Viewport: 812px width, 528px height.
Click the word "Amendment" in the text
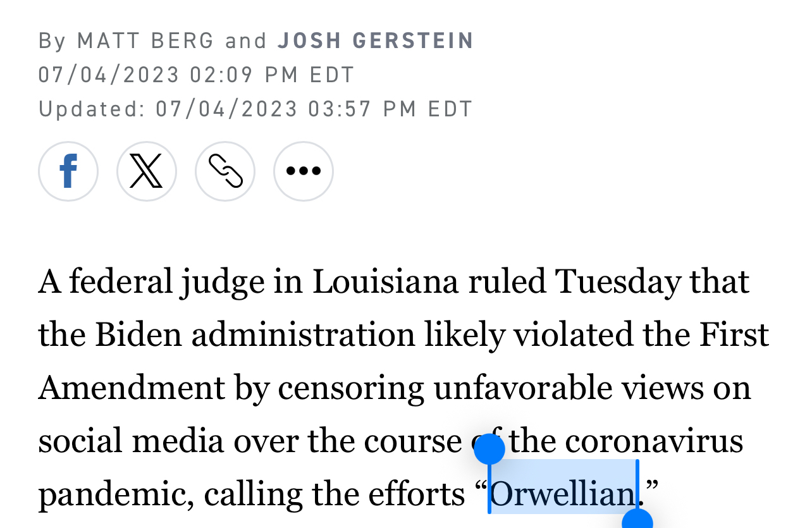coord(132,388)
